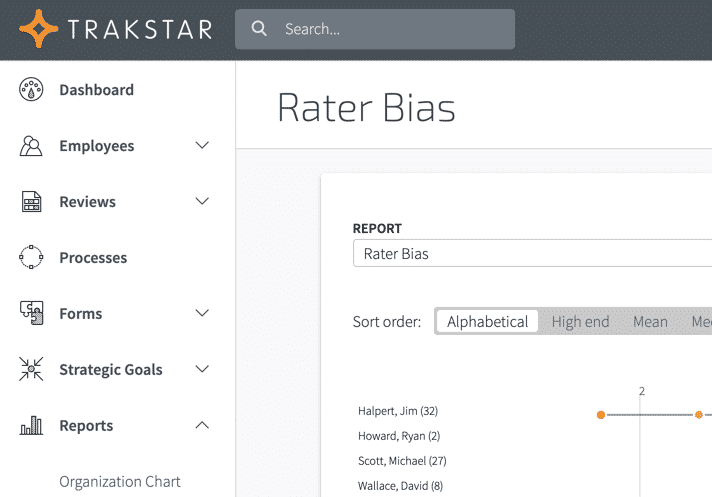Click the Forms puzzle-piece icon
This screenshot has height=497, width=712.
31,313
